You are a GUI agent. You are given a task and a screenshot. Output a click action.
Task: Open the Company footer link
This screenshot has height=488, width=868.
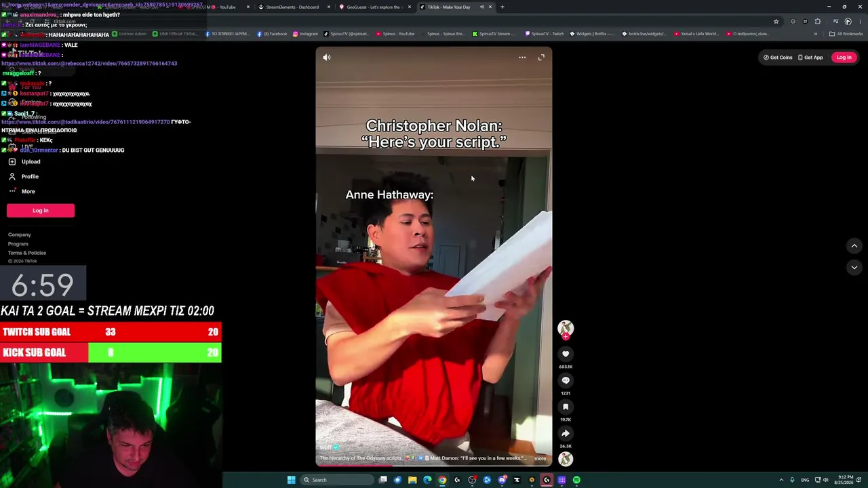pos(20,235)
